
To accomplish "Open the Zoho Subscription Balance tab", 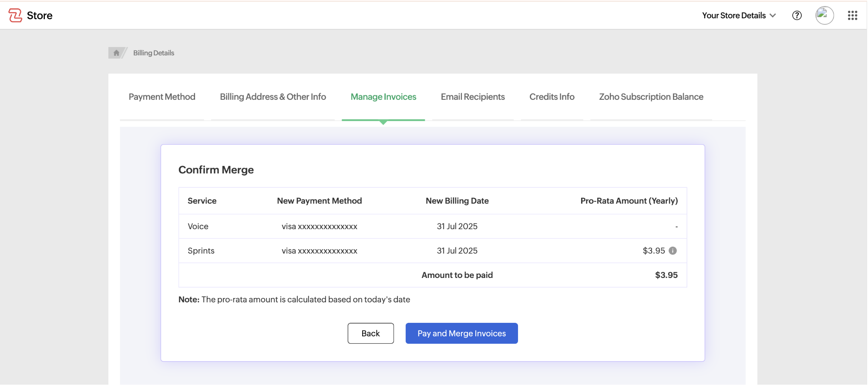I will coord(651,97).
